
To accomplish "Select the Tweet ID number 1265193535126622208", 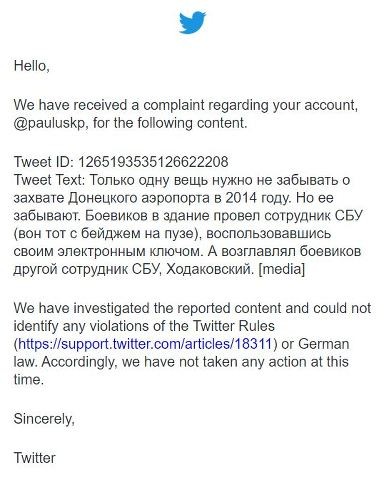I will point(153,162).
